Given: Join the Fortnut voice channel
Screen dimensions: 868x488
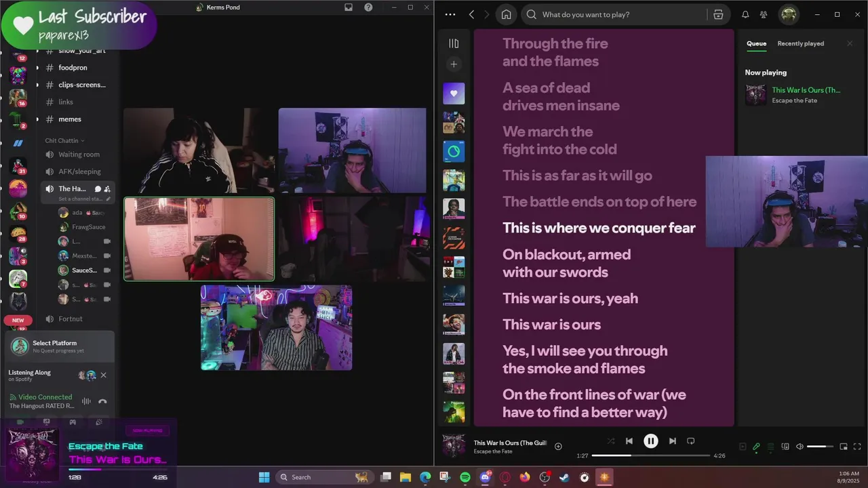Looking at the screenshot, I should pos(71,319).
